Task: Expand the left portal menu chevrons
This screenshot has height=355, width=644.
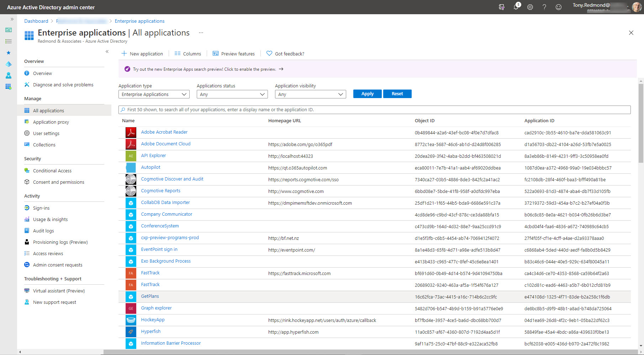Action: (12, 19)
